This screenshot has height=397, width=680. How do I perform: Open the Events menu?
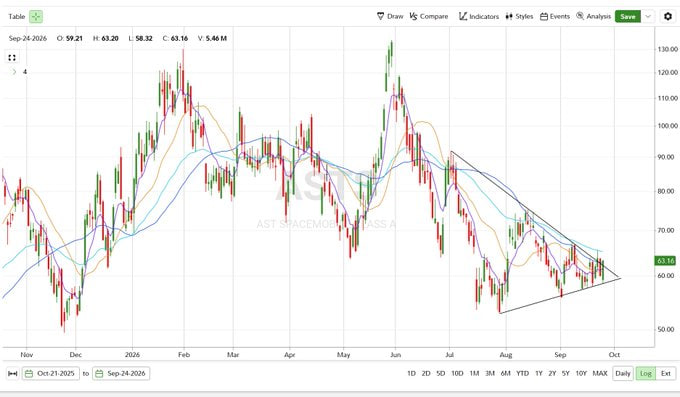(x=555, y=16)
